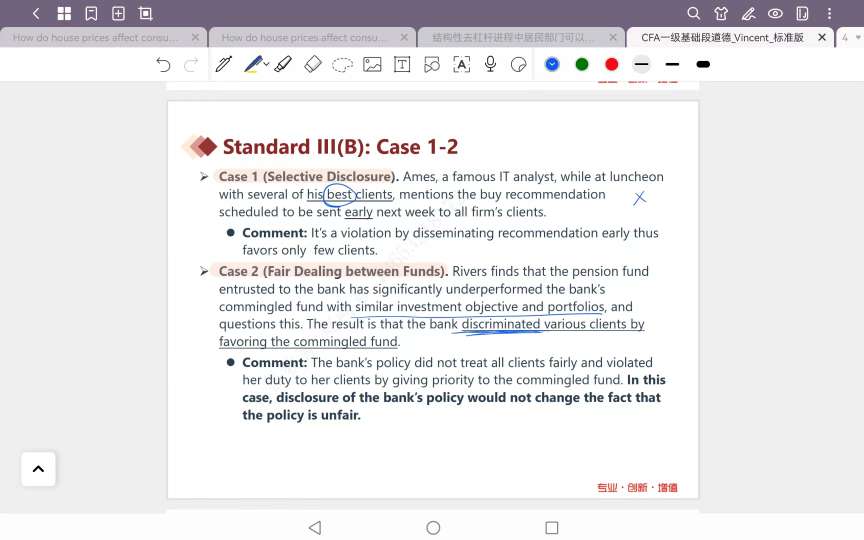Image resolution: width=864 pixels, height=540 pixels.
Task: Choose the red pen color
Action: 612,64
